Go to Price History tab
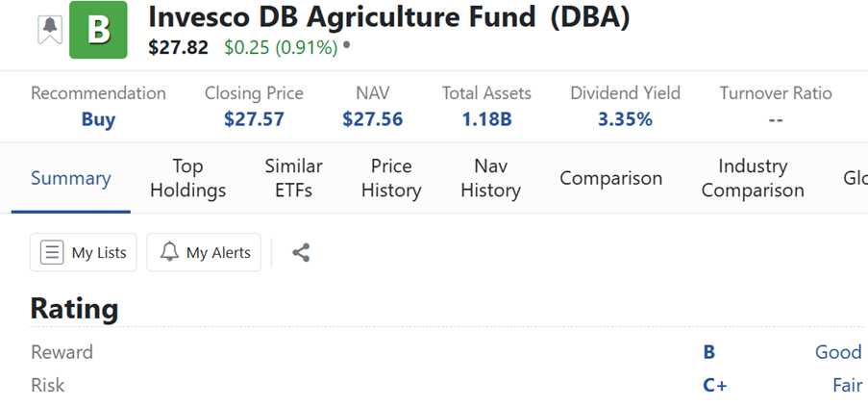The height and width of the screenshot is (407, 868). click(391, 178)
